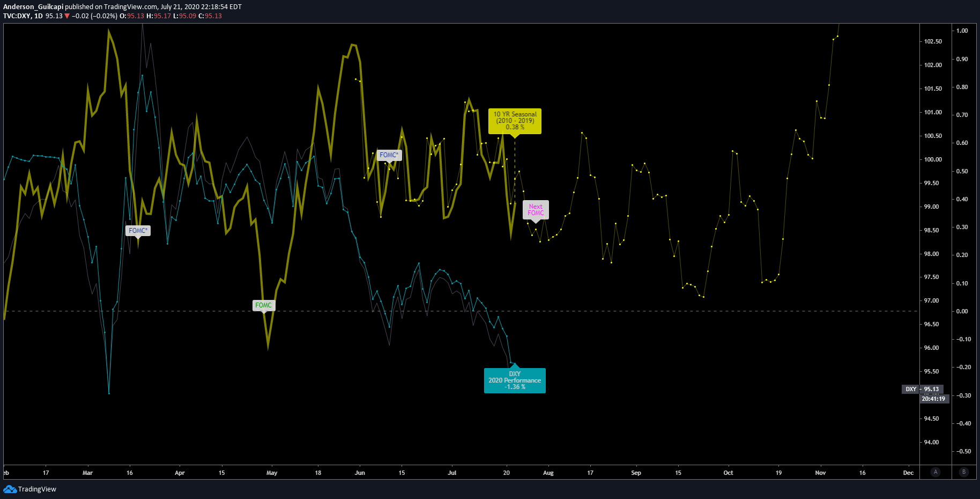Screen dimensions: 980x499
Task: Click the 97.00 price scale label
Action: tap(932, 300)
